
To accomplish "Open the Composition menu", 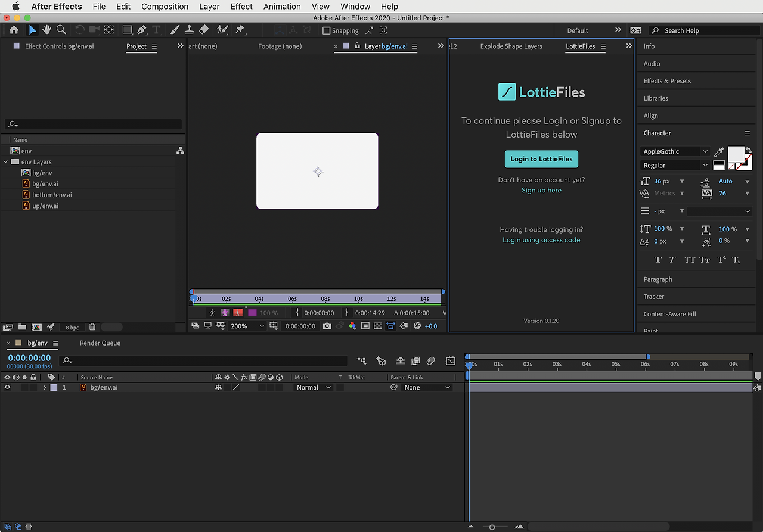I will (165, 7).
